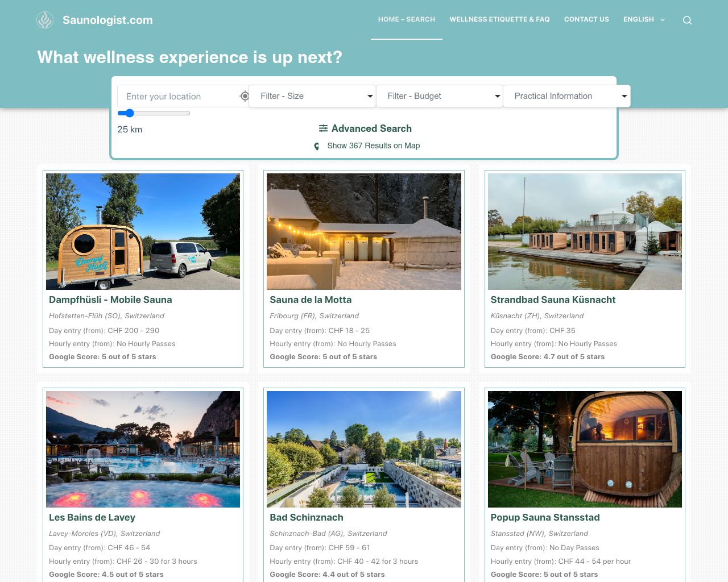
Task: Open Les Bains de Lavey photo
Action: coord(143,449)
